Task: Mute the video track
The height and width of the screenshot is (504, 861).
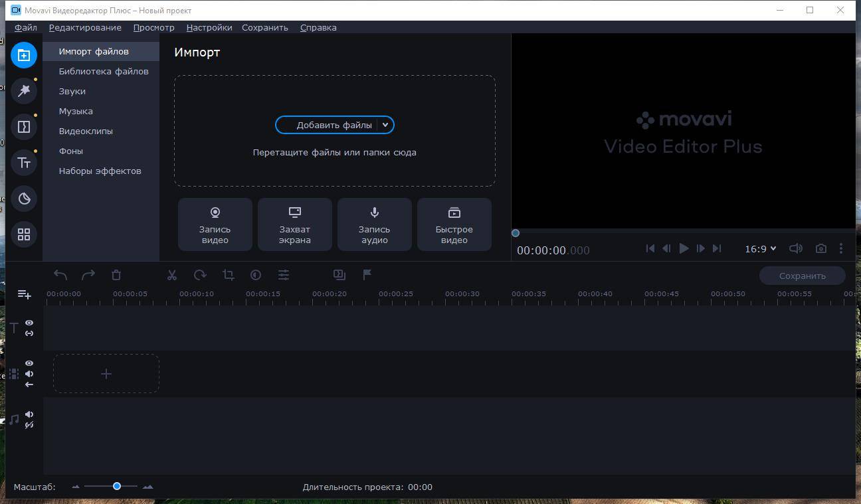Action: [29, 374]
